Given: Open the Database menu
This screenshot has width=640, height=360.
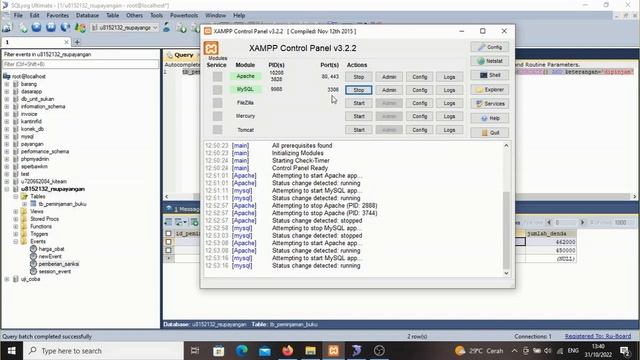Looking at the screenshot, I should (87, 16).
